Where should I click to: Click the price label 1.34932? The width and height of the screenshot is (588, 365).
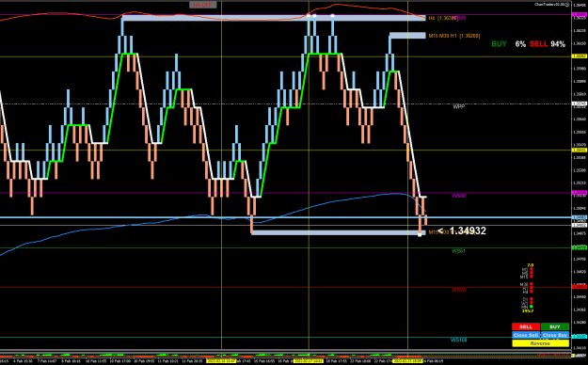pos(468,230)
